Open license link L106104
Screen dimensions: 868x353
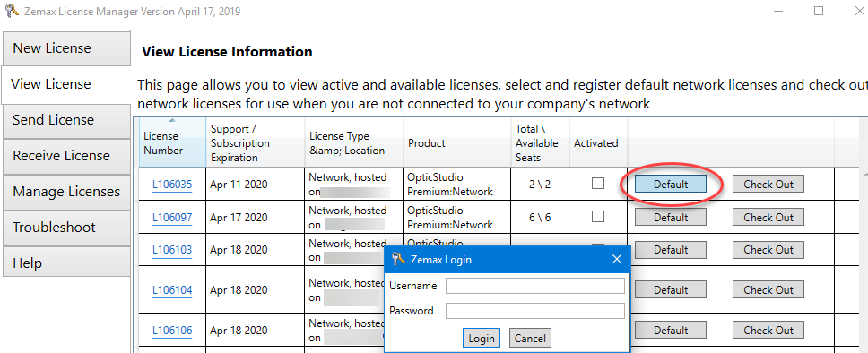pos(172,290)
